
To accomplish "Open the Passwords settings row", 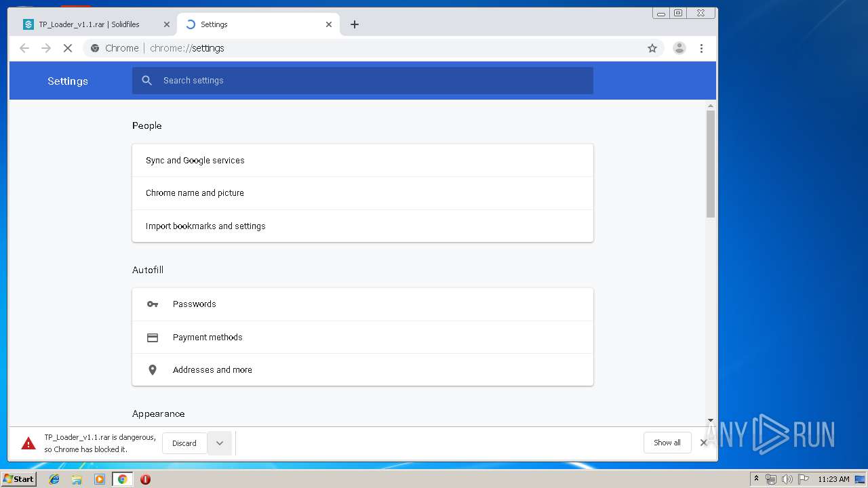I will pyautogui.click(x=363, y=304).
